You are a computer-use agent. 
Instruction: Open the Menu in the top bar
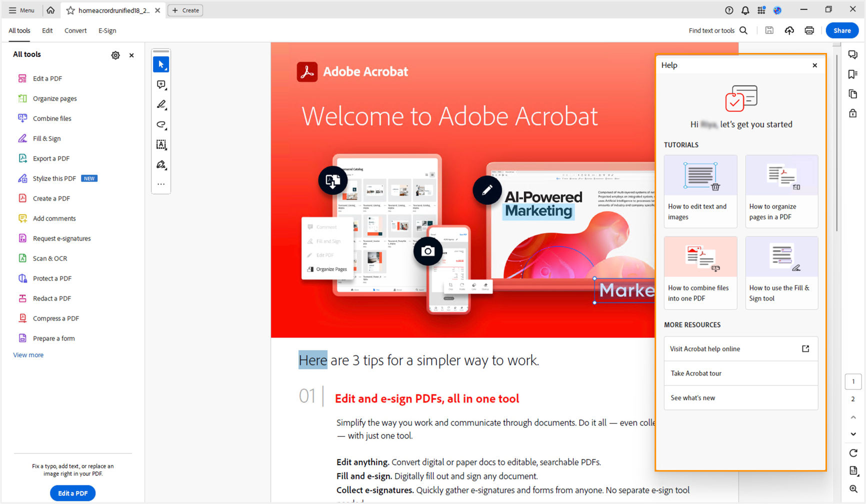(x=22, y=10)
